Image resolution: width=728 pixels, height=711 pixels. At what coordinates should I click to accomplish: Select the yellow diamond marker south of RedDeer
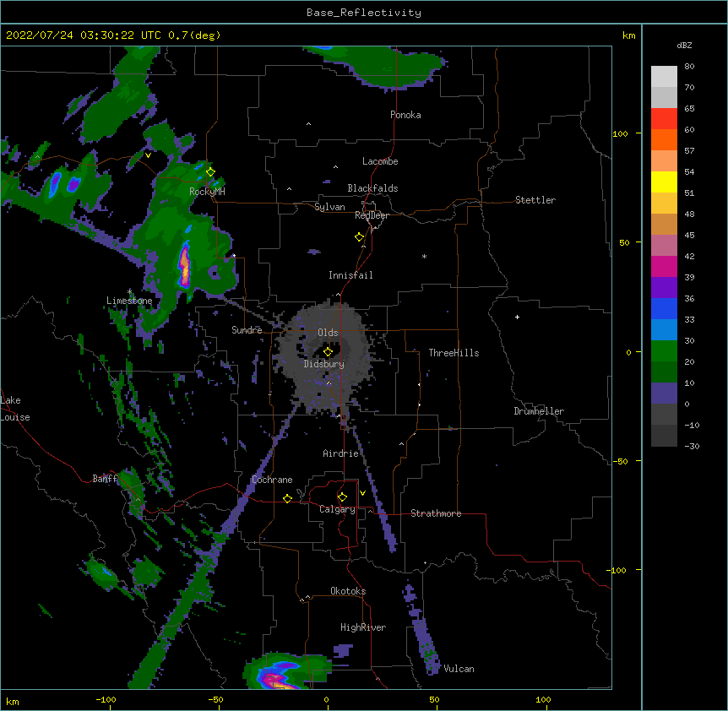[x=360, y=237]
